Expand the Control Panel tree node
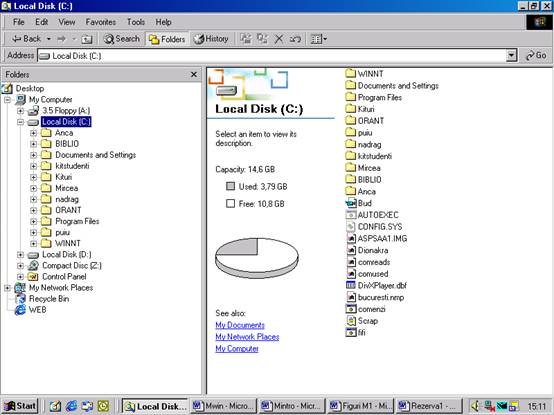The image size is (554, 415). coord(20,277)
